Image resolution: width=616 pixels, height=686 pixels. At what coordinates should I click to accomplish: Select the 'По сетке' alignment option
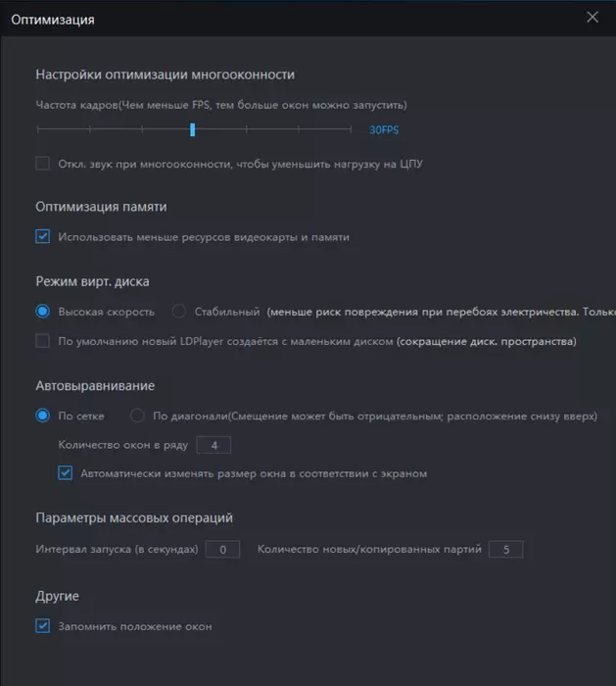tap(43, 416)
